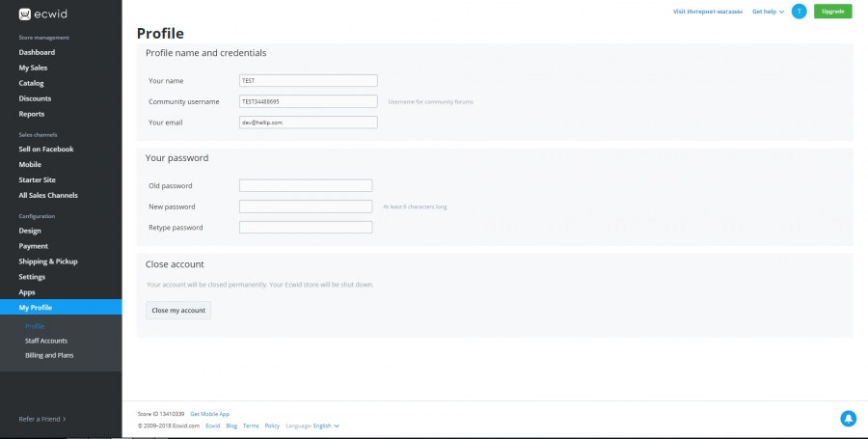Select the Retype password field
The height and width of the screenshot is (439, 868).
pos(306,228)
